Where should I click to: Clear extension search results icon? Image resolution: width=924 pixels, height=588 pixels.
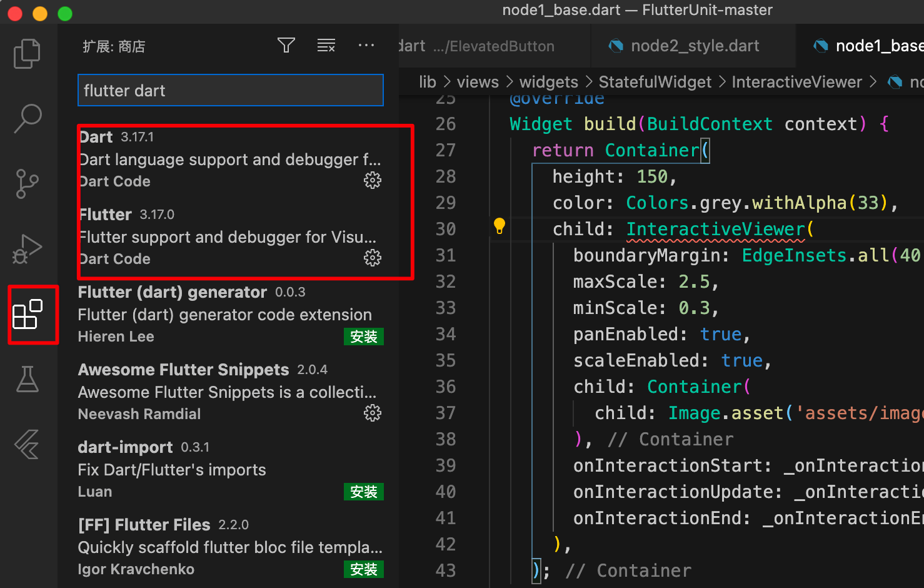point(326,46)
